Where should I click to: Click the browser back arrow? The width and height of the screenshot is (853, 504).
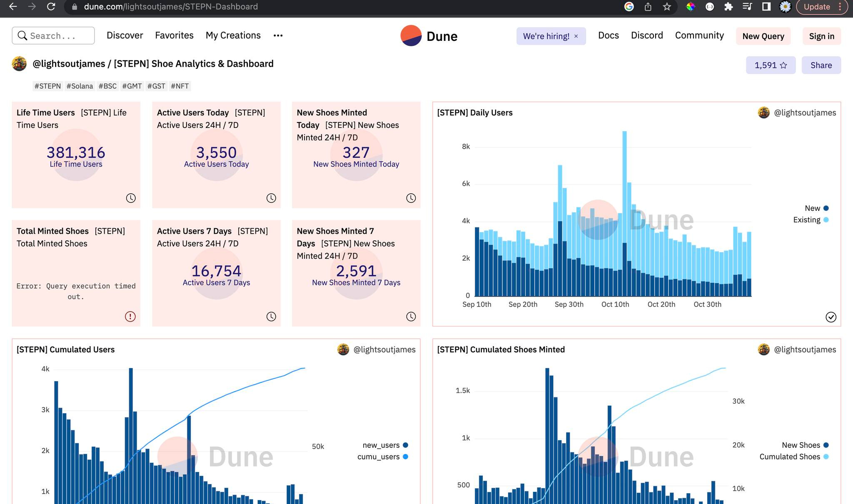click(x=13, y=7)
